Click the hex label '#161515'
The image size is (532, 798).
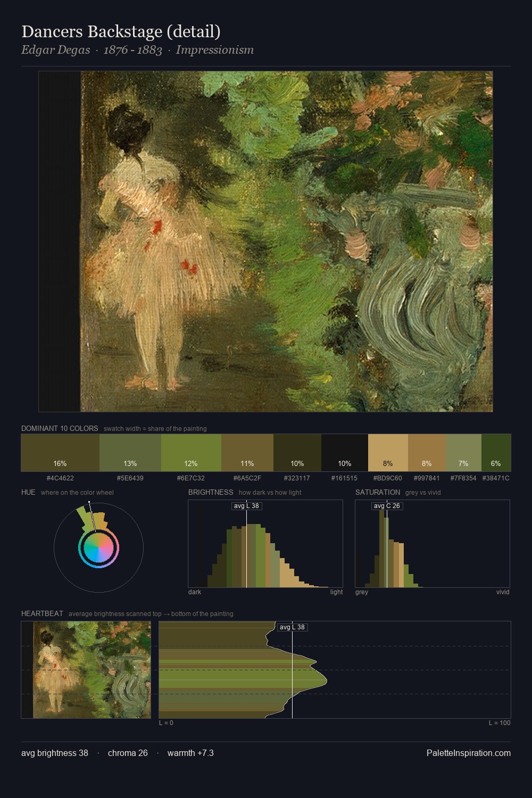point(345,478)
